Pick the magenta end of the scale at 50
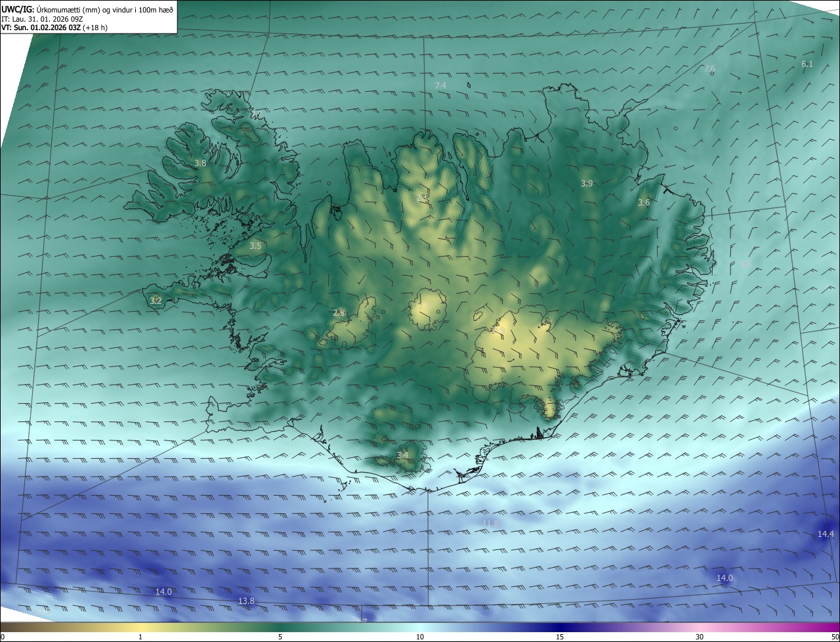Viewport: 840px width, 642px height. (x=833, y=628)
